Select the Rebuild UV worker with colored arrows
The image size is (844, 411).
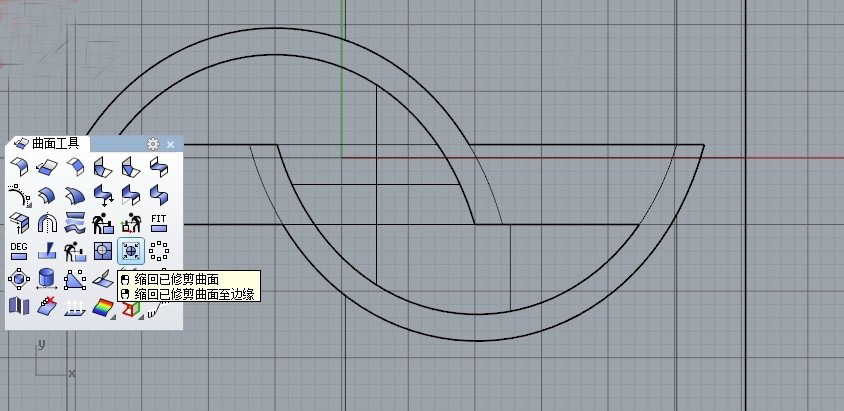pyautogui.click(x=131, y=222)
